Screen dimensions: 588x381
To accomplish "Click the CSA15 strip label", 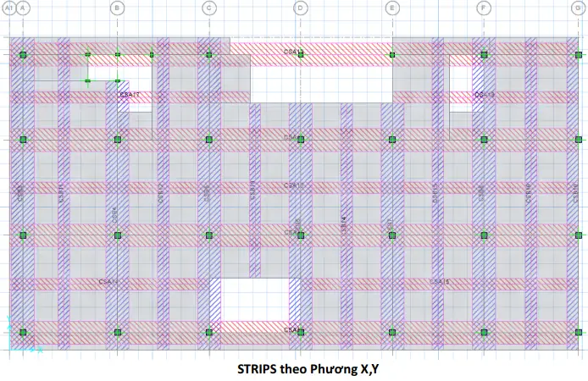I will [x=439, y=281].
